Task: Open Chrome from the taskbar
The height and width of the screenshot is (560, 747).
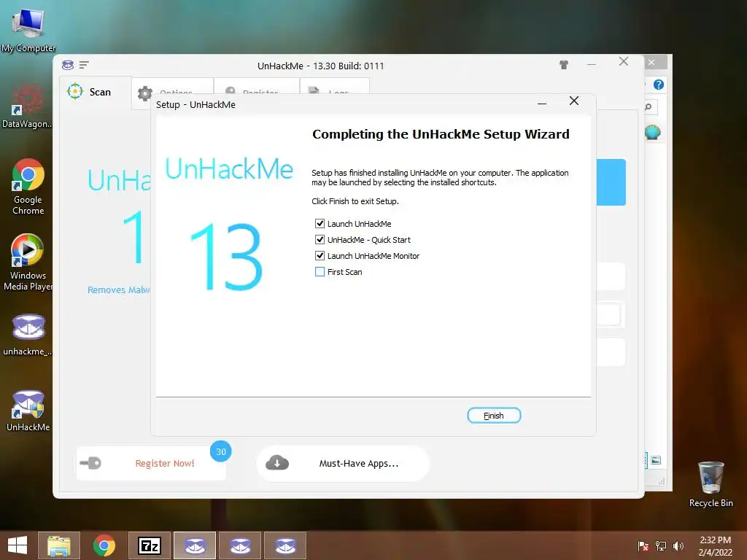Action: point(104,545)
